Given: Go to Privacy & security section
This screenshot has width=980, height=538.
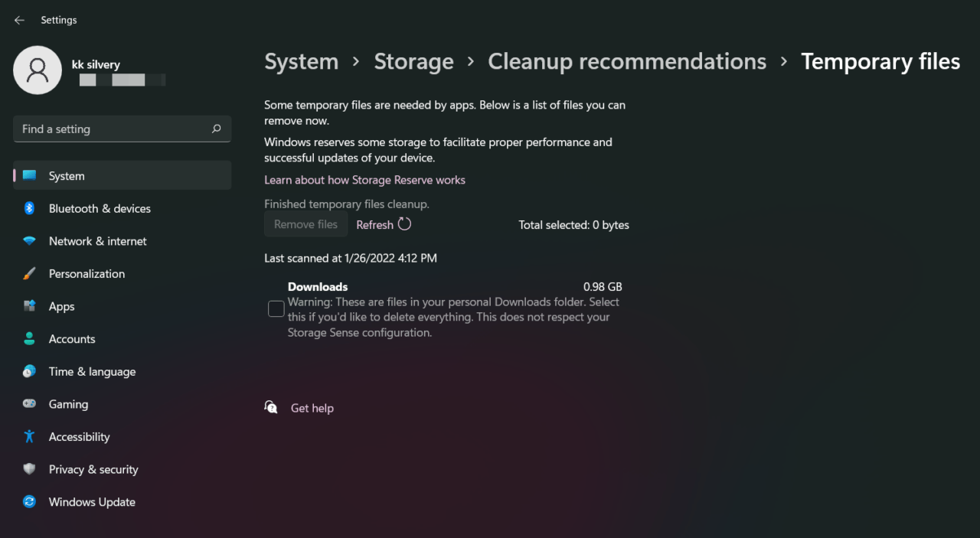Looking at the screenshot, I should [93, 469].
